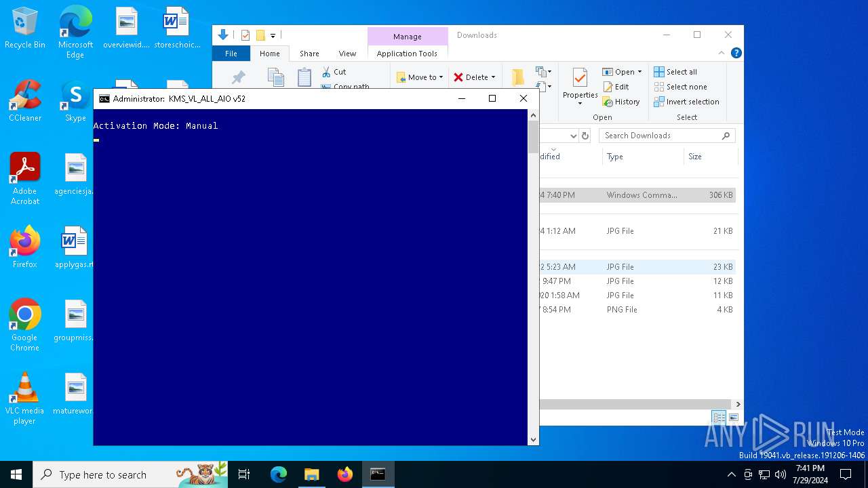Switch to the Home ribbon tab
Image resolution: width=868 pixels, height=488 pixels.
click(x=269, y=54)
